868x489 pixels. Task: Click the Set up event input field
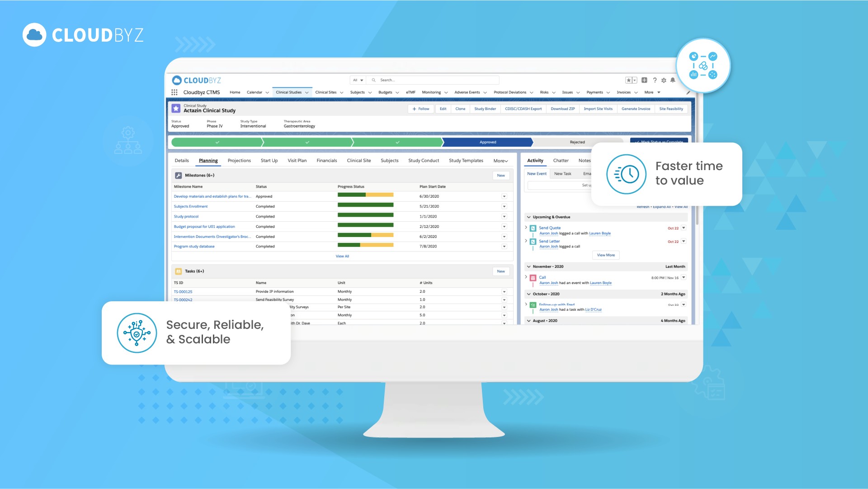tap(560, 185)
